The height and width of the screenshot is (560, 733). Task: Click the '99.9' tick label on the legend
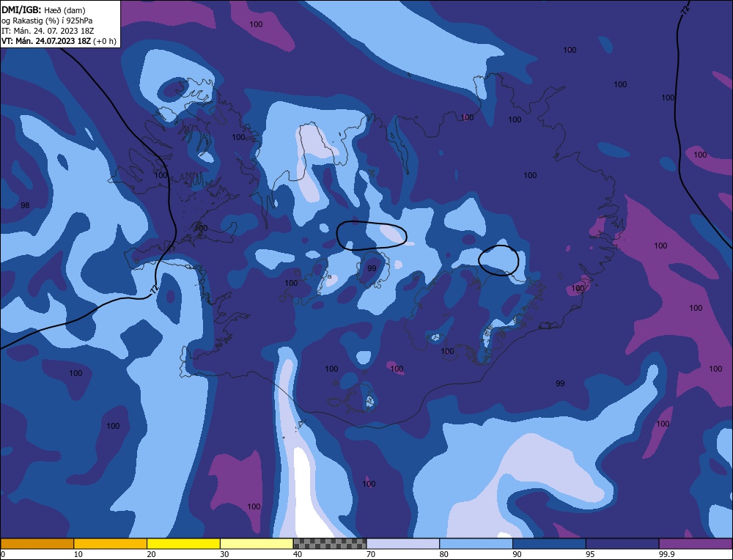point(666,554)
